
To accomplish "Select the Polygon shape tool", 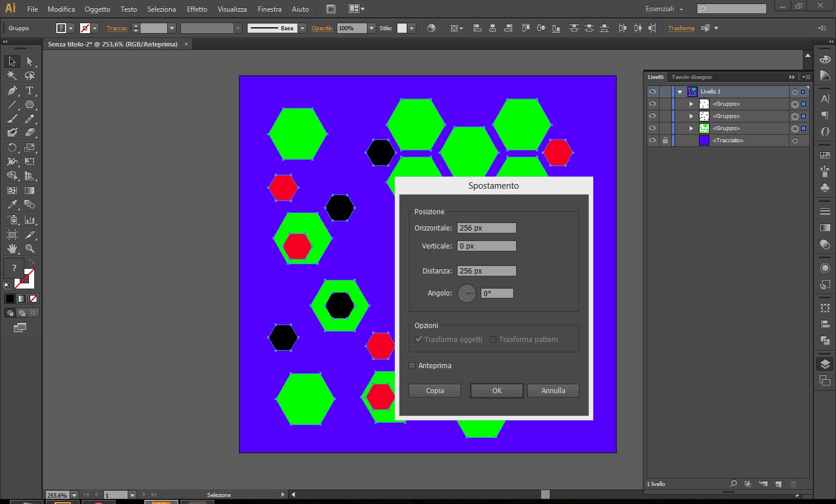I will [x=30, y=105].
